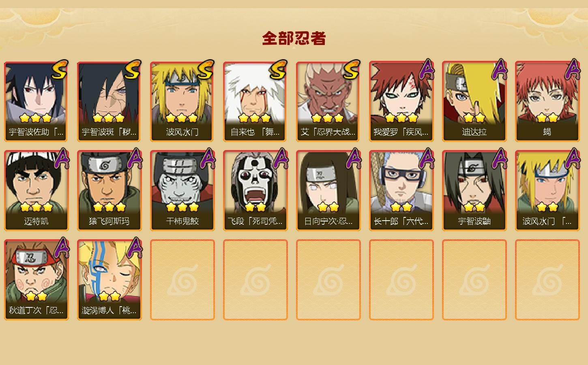Select the 长十郎「六代」 card

tap(401, 191)
